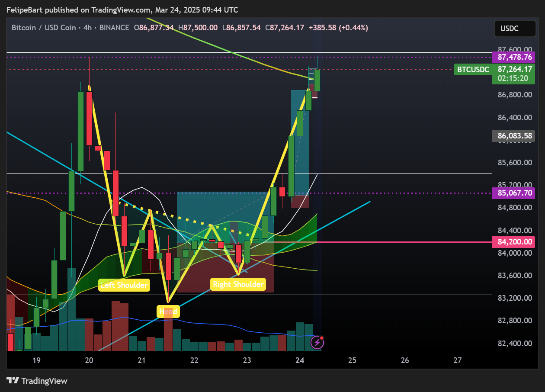Click the TradingView logo at the bottom
The image size is (545, 392).
point(37,381)
